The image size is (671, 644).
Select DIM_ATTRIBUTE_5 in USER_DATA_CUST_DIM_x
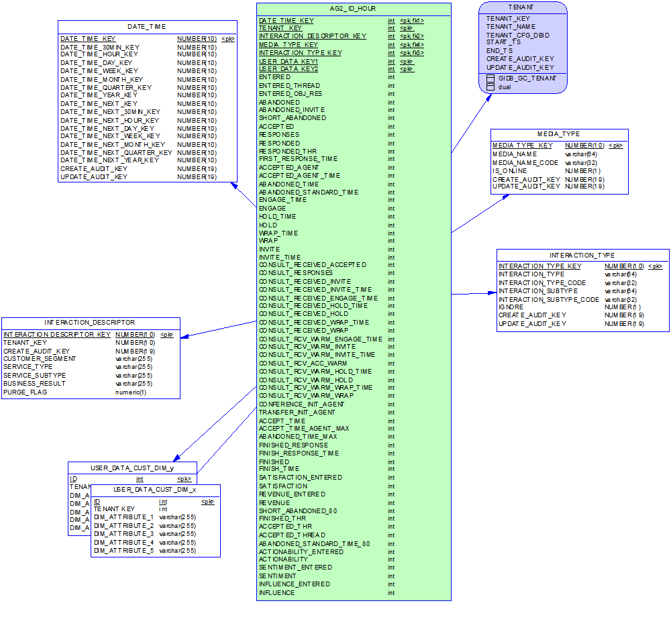(123, 551)
